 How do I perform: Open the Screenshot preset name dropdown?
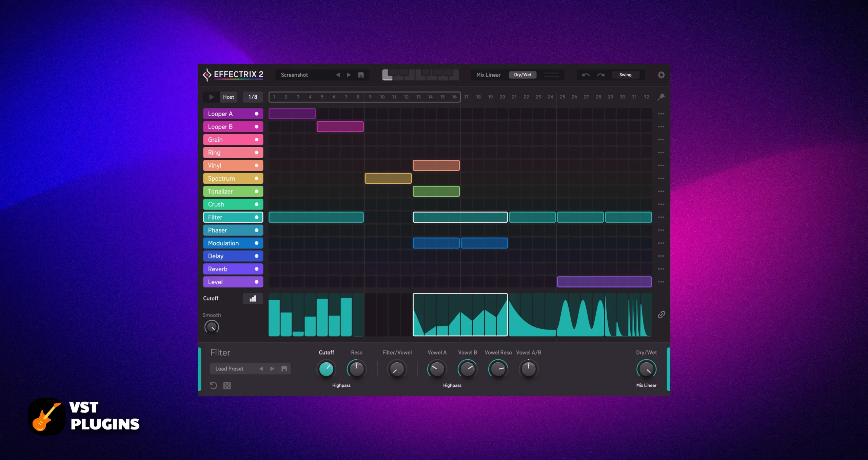click(x=294, y=75)
